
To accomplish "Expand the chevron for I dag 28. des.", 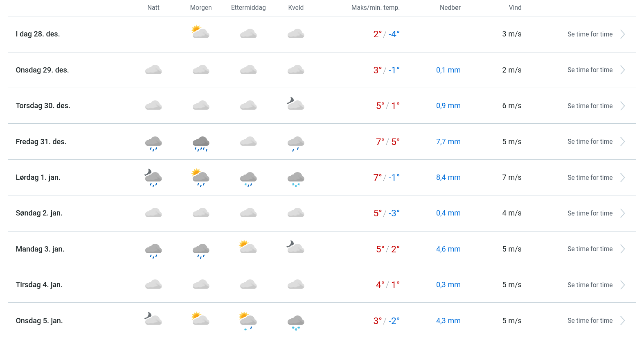I will [x=622, y=34].
